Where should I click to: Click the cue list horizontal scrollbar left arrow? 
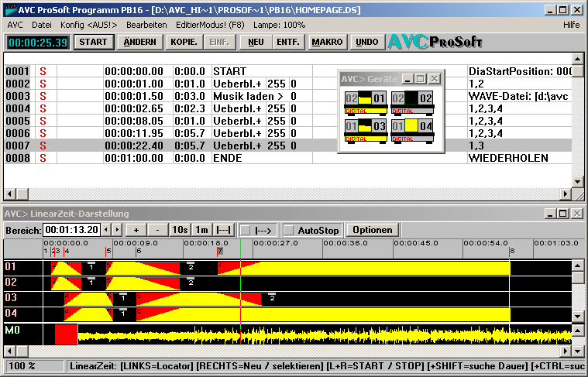10,194
